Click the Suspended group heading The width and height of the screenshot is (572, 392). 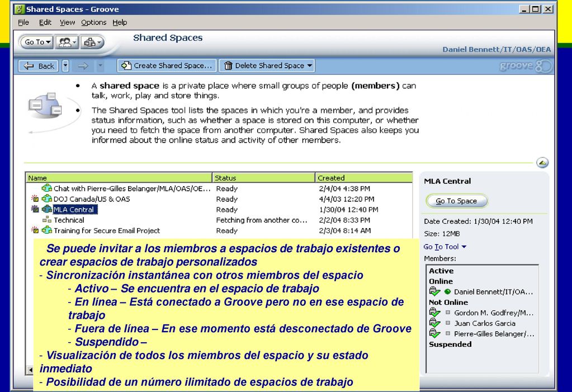tap(450, 344)
